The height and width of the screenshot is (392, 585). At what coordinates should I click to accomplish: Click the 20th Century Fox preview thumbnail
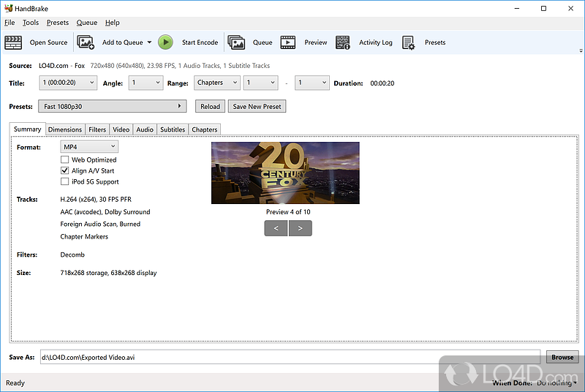(x=285, y=173)
